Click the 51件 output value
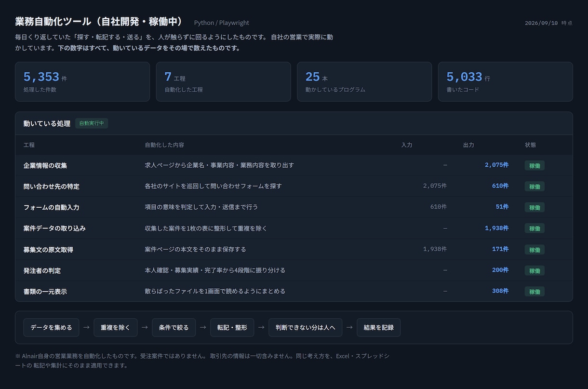The width and height of the screenshot is (588, 389). tap(502, 207)
